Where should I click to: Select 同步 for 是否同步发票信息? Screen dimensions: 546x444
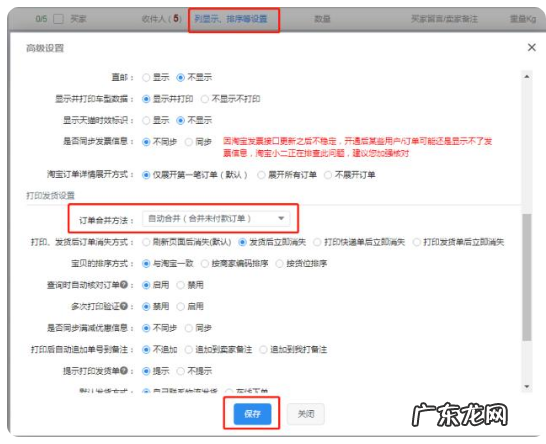click(189, 142)
